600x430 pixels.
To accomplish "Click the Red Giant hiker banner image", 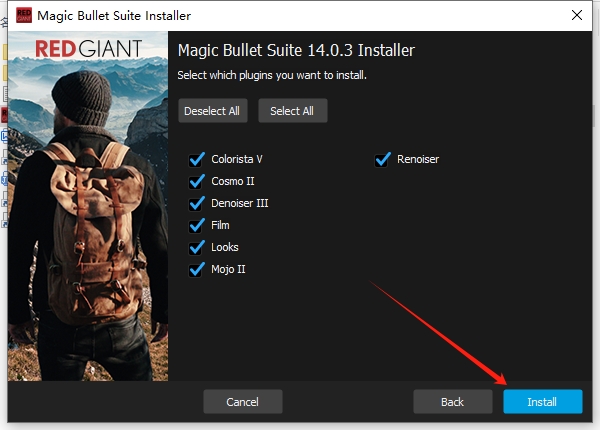I will (x=88, y=206).
